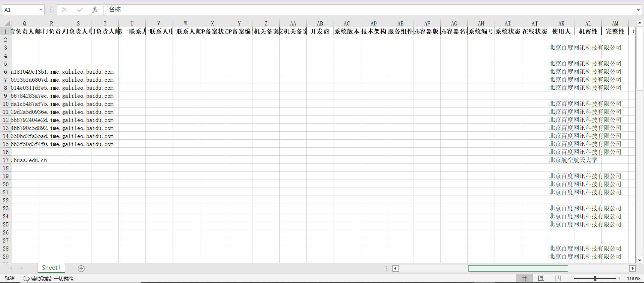Image resolution: width=644 pixels, height=283 pixels.
Task: Click the 100% zoom level
Action: tap(633, 278)
